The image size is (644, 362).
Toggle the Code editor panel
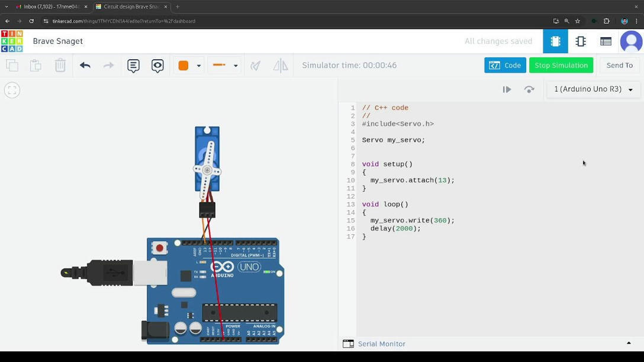505,66
